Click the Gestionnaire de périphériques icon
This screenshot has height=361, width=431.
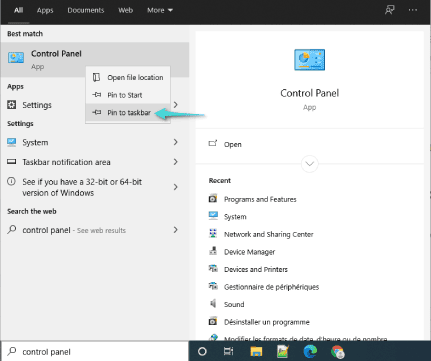pos(213,286)
